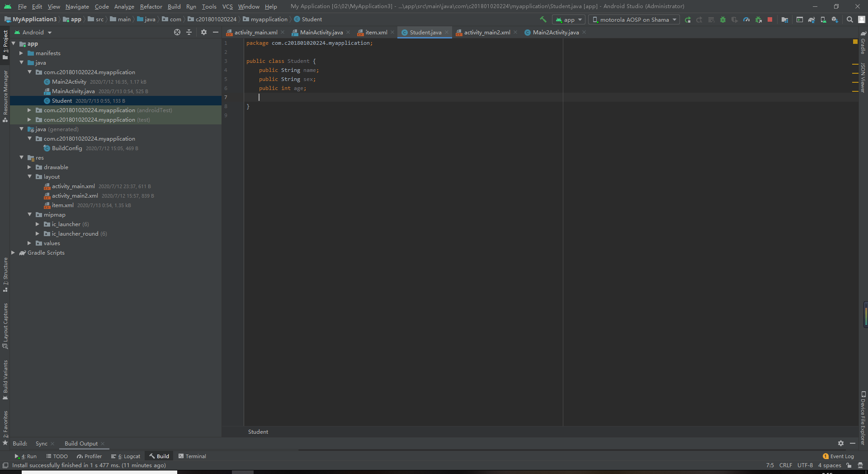Open the VCS menu
868x474 pixels.
pos(227,6)
